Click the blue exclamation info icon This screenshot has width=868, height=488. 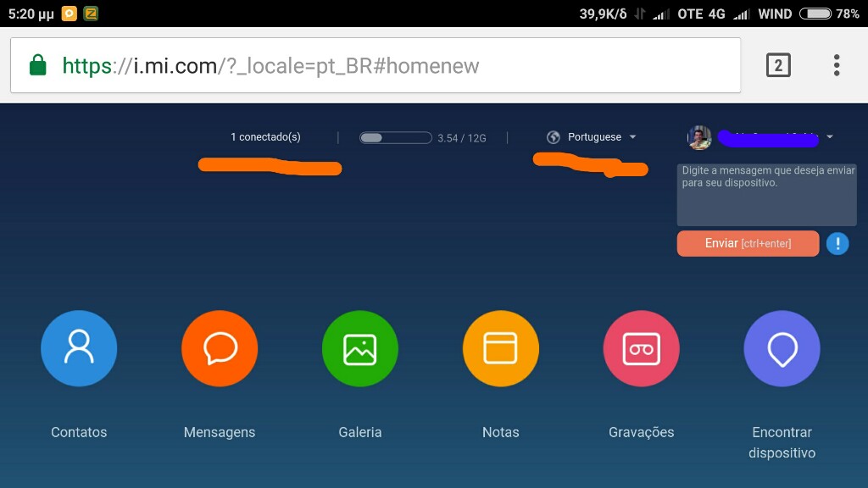(x=837, y=243)
